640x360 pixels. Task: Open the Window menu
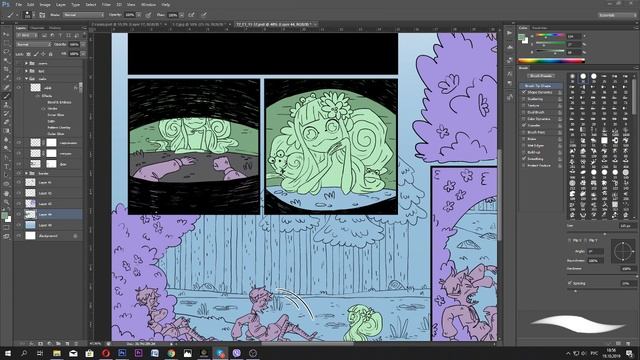point(148,4)
